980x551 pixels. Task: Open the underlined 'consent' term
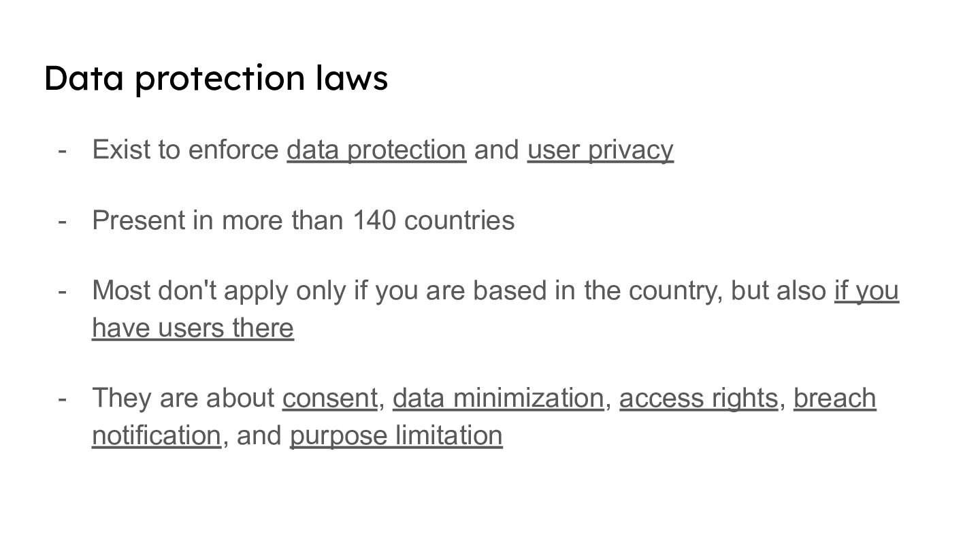click(329, 398)
